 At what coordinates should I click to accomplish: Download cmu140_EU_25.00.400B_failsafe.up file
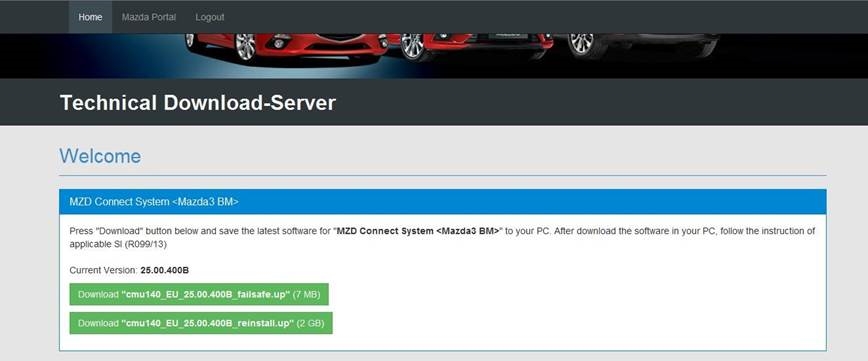[199, 295]
